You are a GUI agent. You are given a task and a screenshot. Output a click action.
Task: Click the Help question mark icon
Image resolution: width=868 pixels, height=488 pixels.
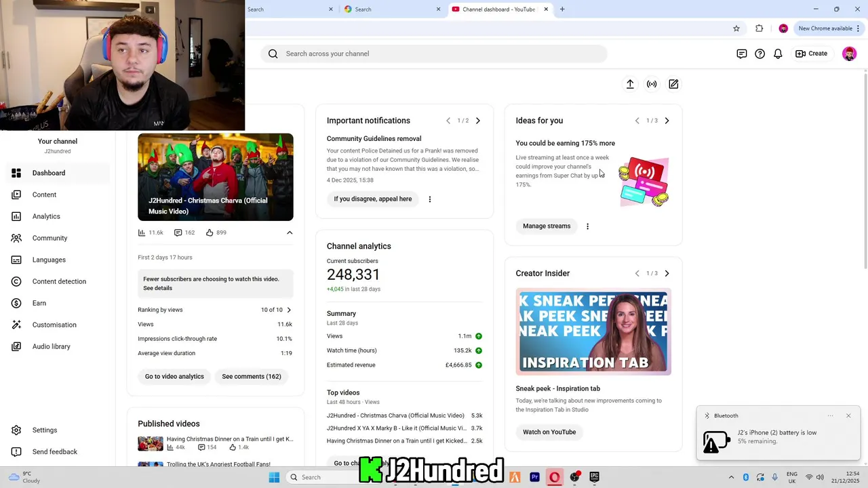tap(760, 54)
